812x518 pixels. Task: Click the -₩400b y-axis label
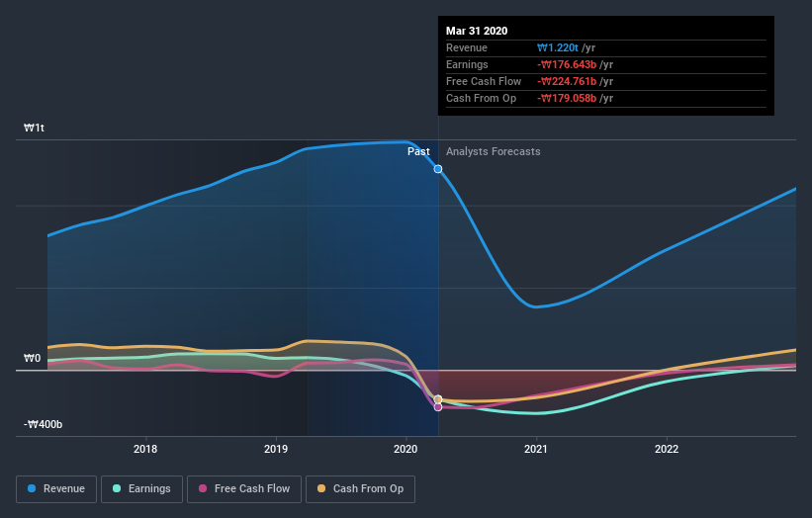[x=43, y=424]
